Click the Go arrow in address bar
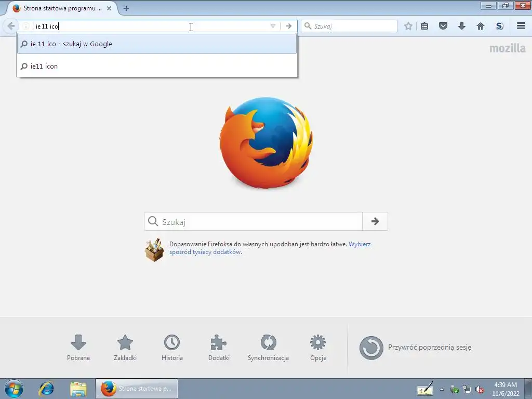 point(289,26)
